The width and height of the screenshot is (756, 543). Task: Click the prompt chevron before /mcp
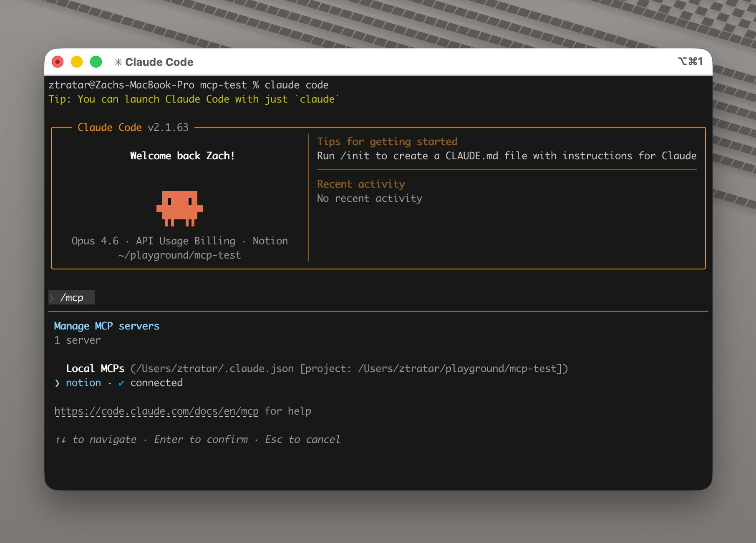[x=52, y=298]
